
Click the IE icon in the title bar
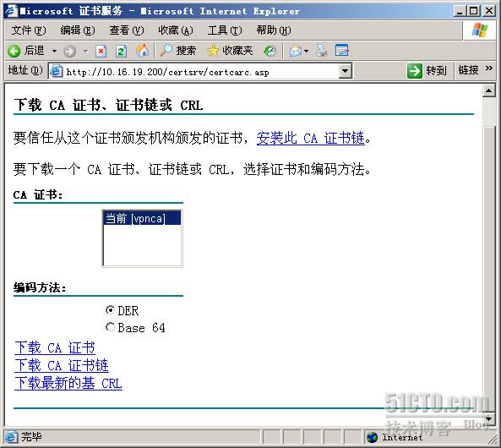click(x=11, y=11)
